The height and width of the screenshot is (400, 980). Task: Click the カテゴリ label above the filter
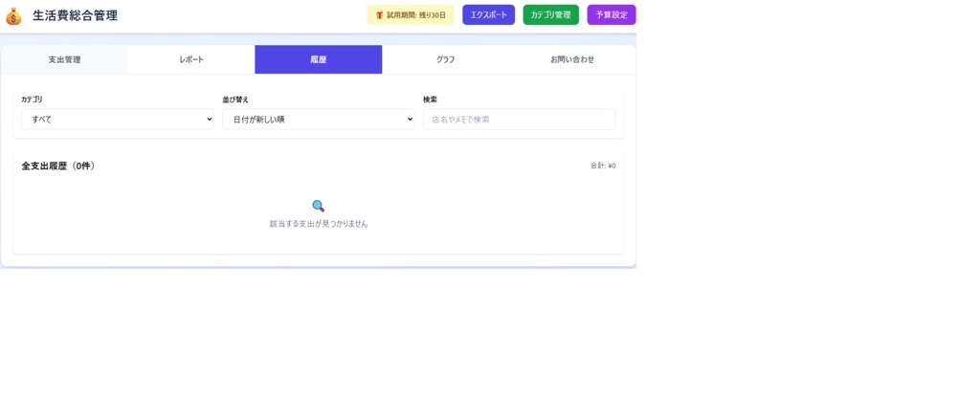pyautogui.click(x=33, y=100)
